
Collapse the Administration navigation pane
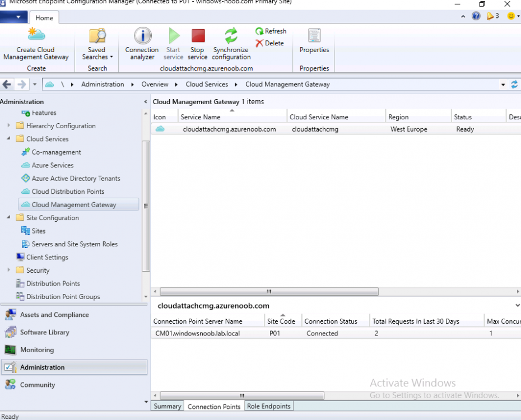(x=145, y=102)
